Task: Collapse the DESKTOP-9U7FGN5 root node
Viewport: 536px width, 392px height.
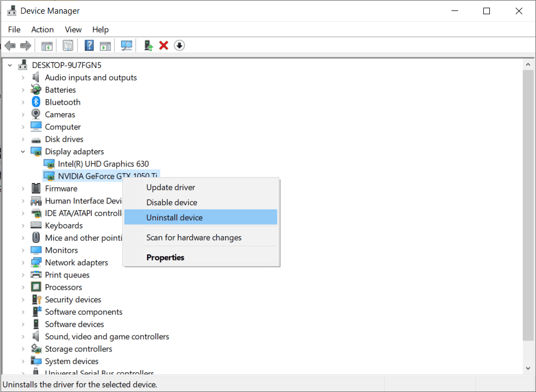Action: (x=10, y=65)
